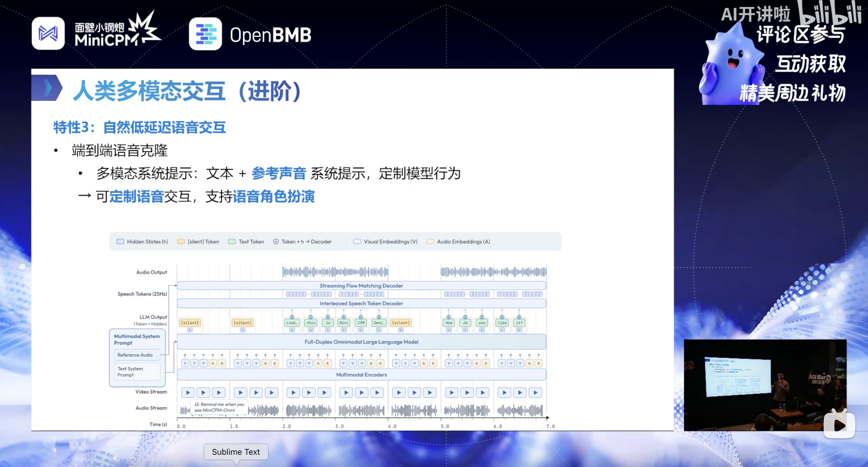Click the Multimodal Encoders bar
Viewport: 868px width, 467px height.
[361, 375]
